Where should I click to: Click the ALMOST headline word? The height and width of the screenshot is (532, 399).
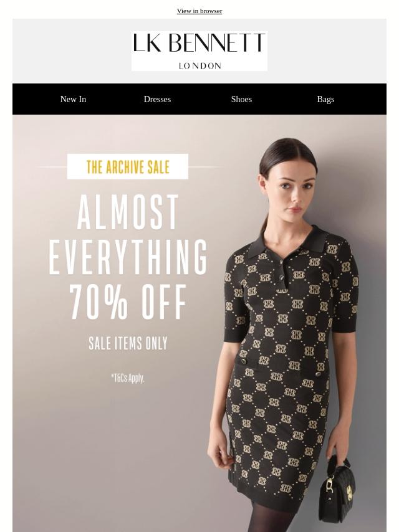128,212
